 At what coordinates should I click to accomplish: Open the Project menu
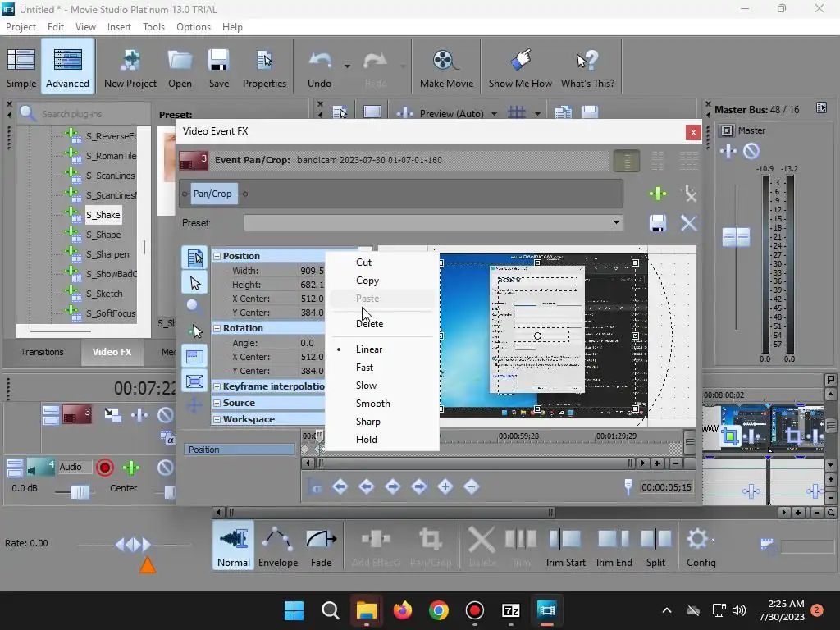21,27
